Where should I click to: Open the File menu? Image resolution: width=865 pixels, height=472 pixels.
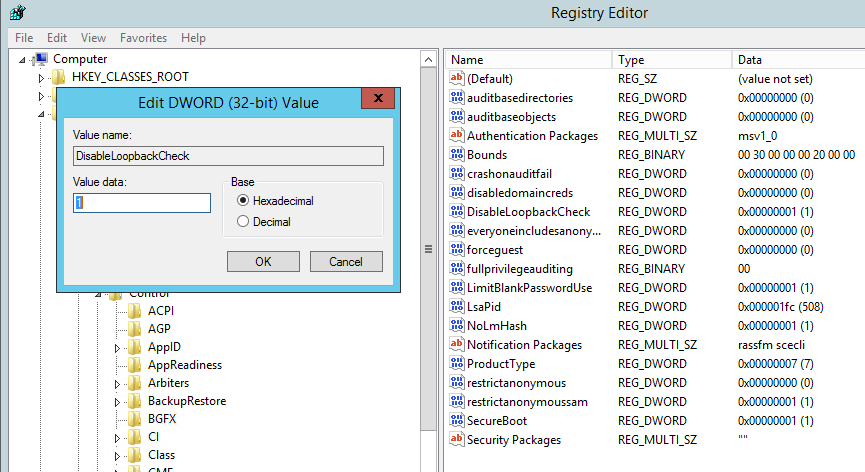pyautogui.click(x=24, y=37)
